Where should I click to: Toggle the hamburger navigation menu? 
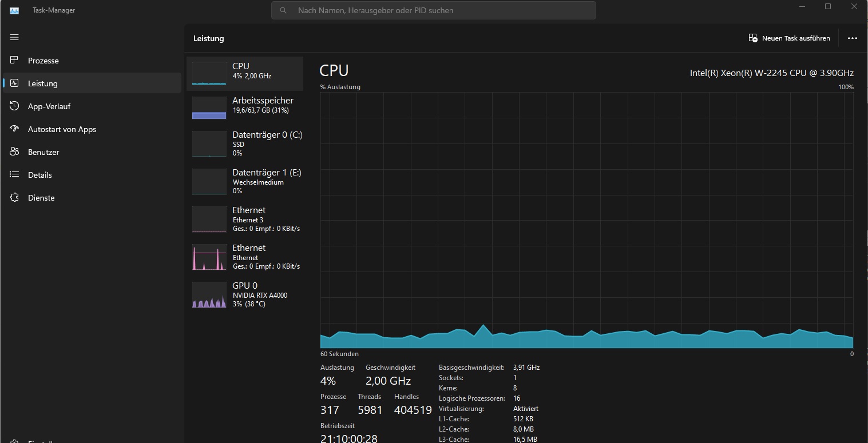pyautogui.click(x=14, y=37)
